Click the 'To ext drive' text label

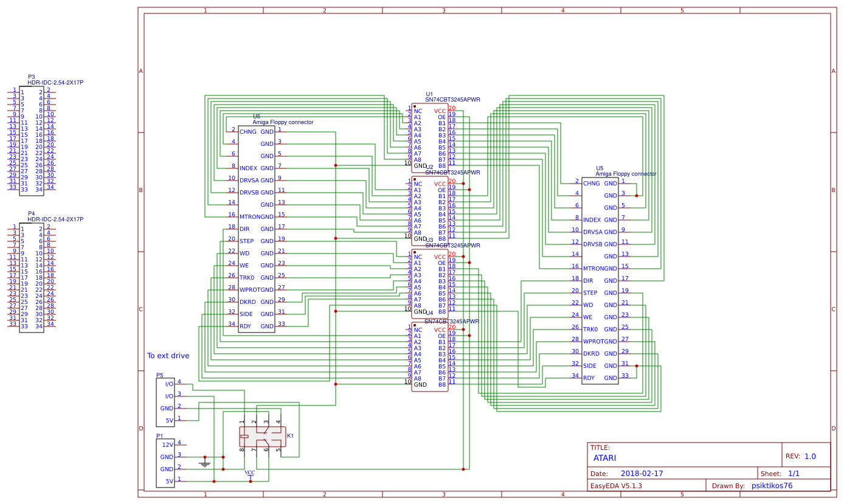click(x=168, y=356)
